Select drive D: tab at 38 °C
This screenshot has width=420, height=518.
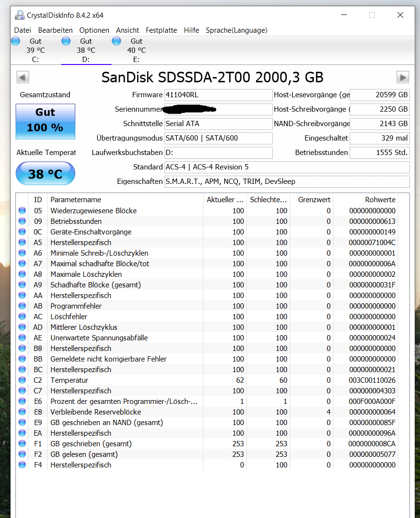coord(86,50)
